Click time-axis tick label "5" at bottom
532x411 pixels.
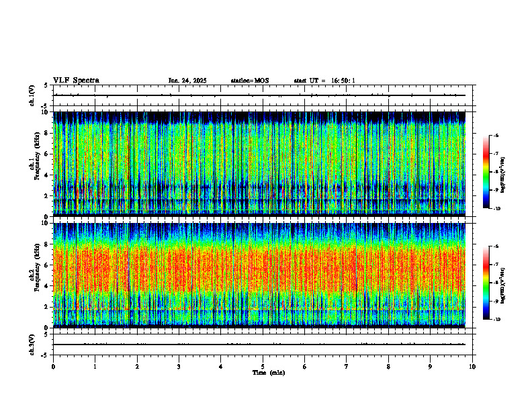click(x=263, y=367)
